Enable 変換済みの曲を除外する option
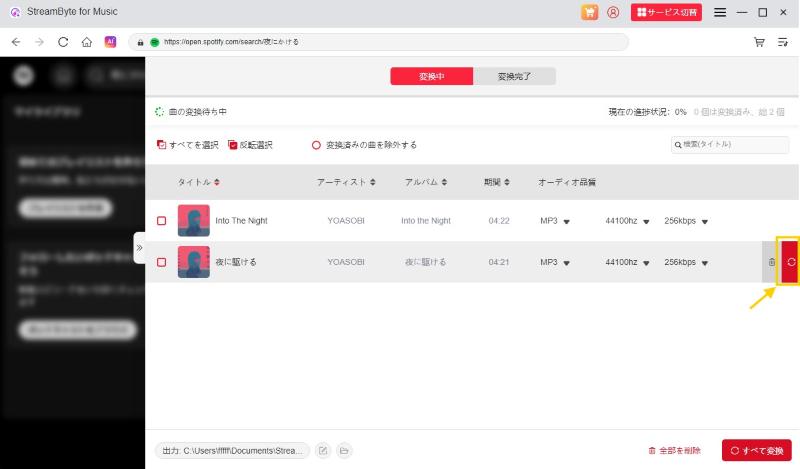 pyautogui.click(x=364, y=145)
